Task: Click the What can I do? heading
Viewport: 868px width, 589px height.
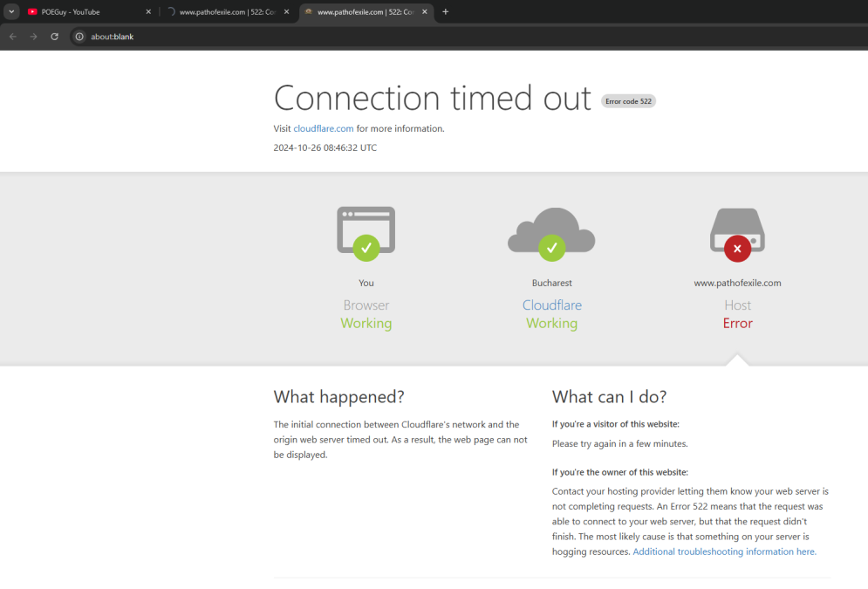Action: [x=609, y=397]
